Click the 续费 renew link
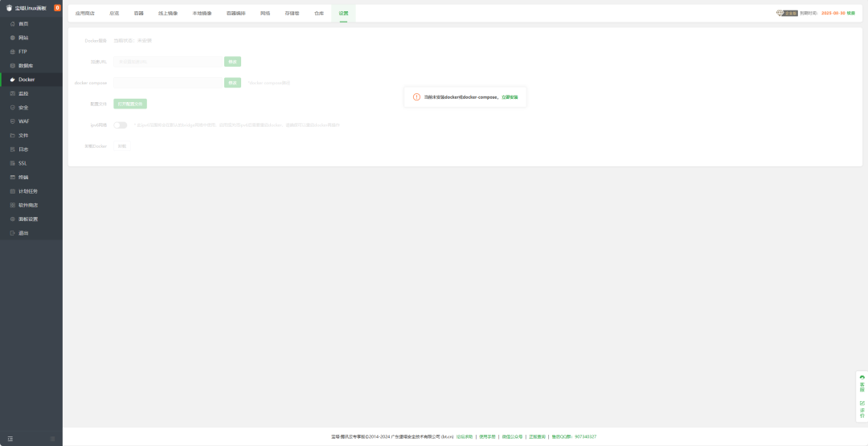Screen dimensions: 868x446 [851, 14]
